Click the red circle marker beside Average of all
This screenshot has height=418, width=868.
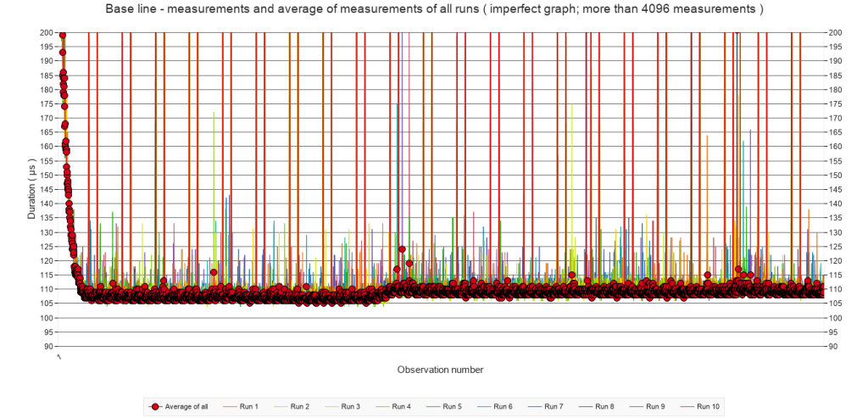tap(155, 407)
